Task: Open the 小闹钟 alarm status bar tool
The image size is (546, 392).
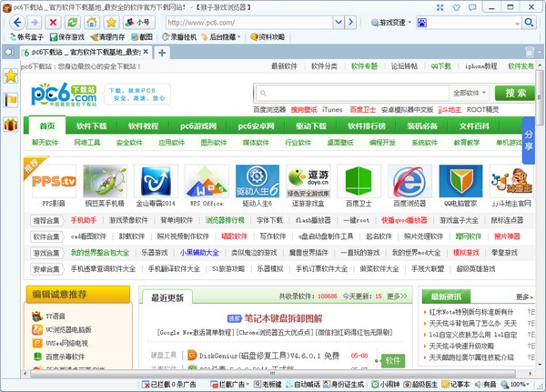Action: click(386, 384)
